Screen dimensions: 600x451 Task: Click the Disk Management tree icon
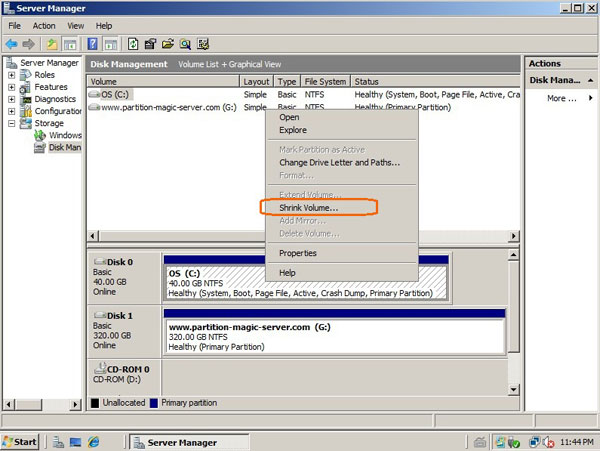40,147
